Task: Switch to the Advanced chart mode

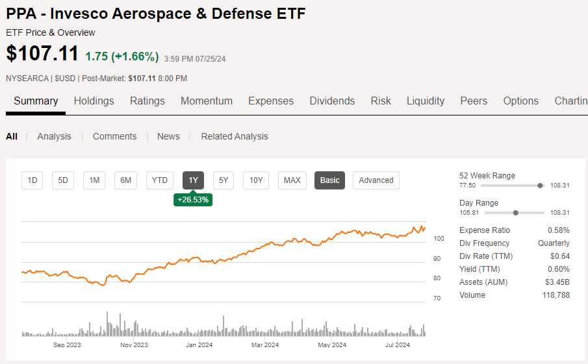Action: pos(376,180)
